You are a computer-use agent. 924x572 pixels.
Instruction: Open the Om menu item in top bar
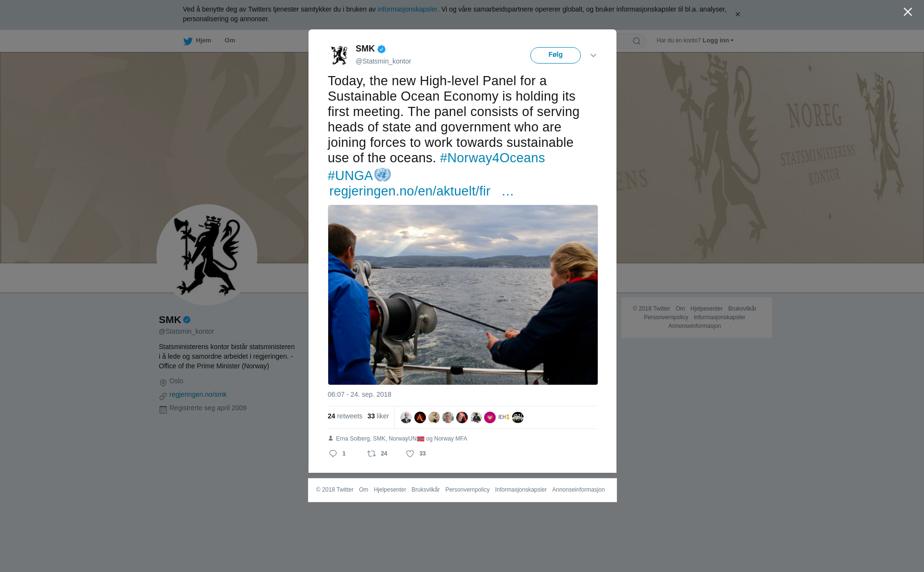pyautogui.click(x=230, y=40)
